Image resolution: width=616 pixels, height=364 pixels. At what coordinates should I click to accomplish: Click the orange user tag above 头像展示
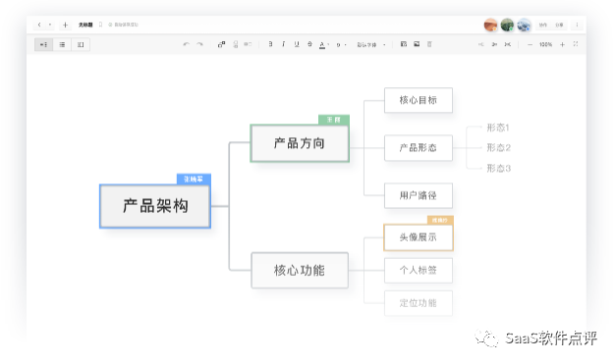(440, 220)
